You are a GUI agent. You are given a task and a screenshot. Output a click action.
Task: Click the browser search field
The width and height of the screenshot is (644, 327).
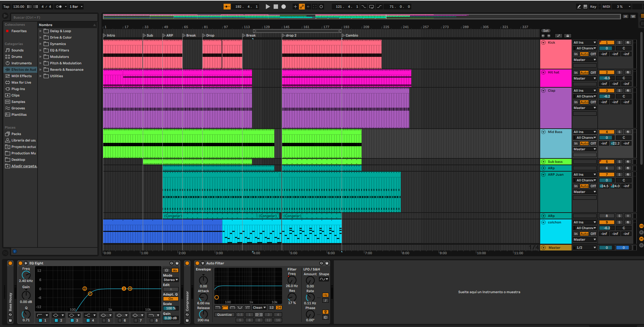(x=55, y=17)
